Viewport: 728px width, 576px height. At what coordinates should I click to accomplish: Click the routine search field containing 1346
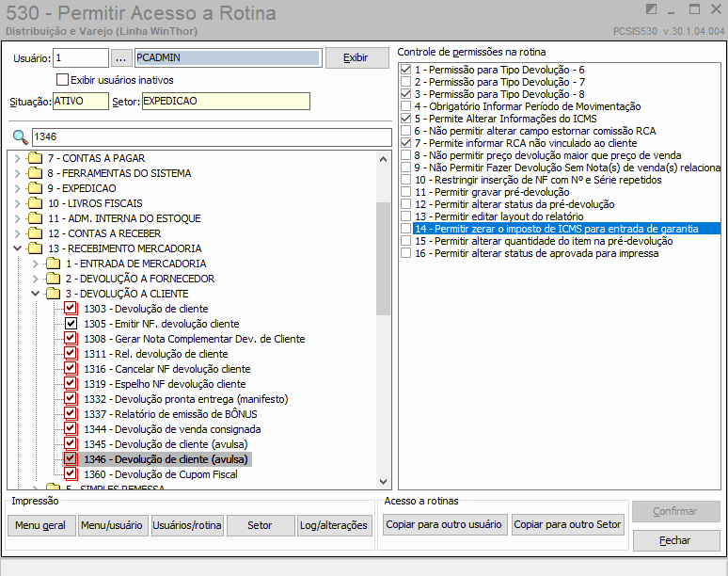pos(212,137)
